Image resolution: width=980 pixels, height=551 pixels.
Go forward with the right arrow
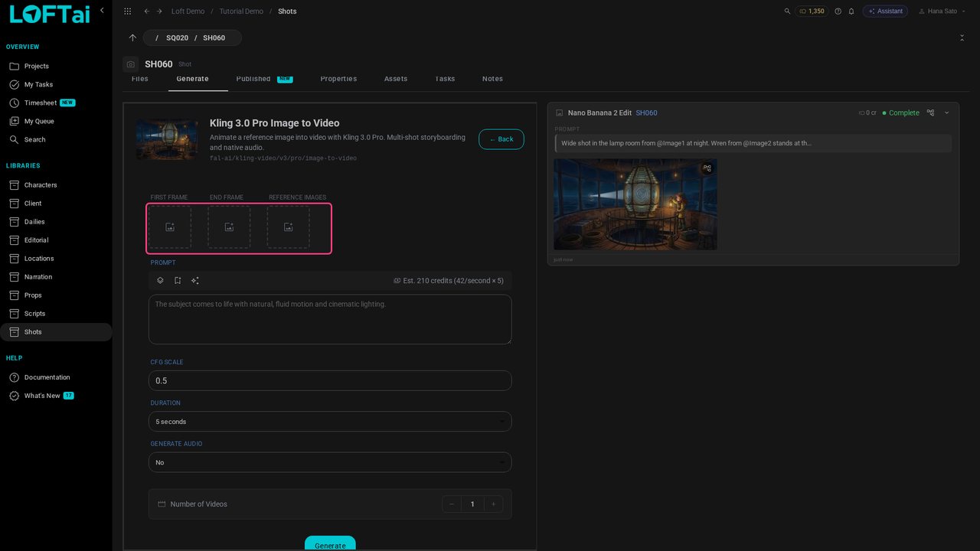coord(159,11)
